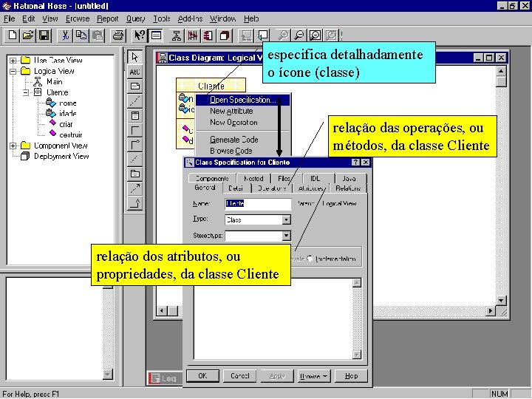Image resolution: width=532 pixels, height=399 pixels.
Task: Choose Generate Code from context menu
Action: click(234, 140)
